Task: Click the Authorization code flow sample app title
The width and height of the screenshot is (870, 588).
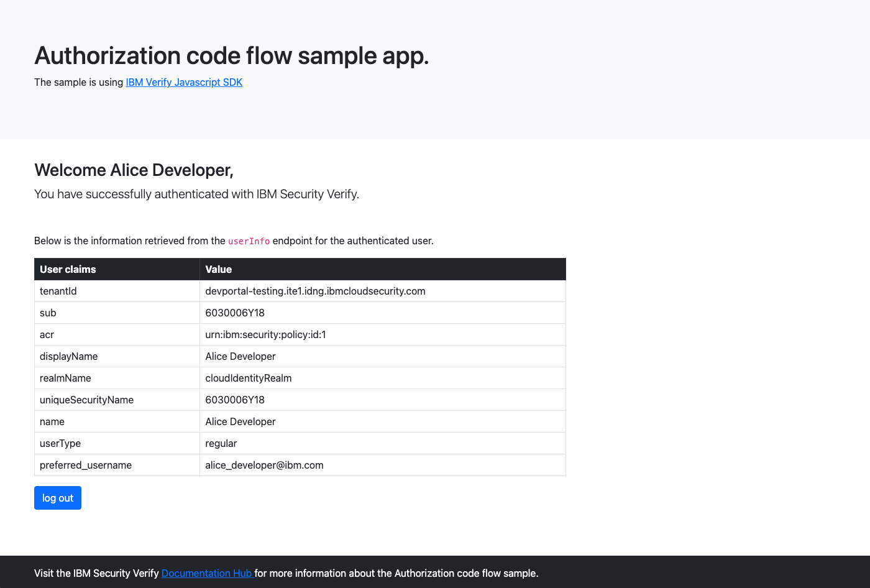Action: pyautogui.click(x=231, y=55)
